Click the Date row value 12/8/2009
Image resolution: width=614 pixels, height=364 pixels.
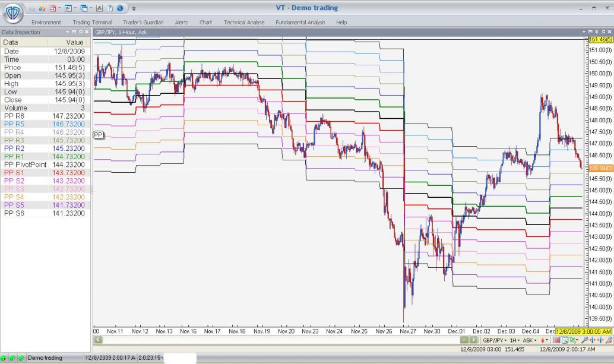69,51
